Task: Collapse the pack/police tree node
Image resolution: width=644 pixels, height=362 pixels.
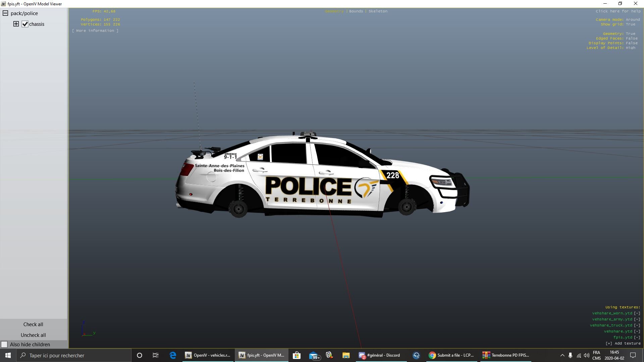Action: (5, 13)
